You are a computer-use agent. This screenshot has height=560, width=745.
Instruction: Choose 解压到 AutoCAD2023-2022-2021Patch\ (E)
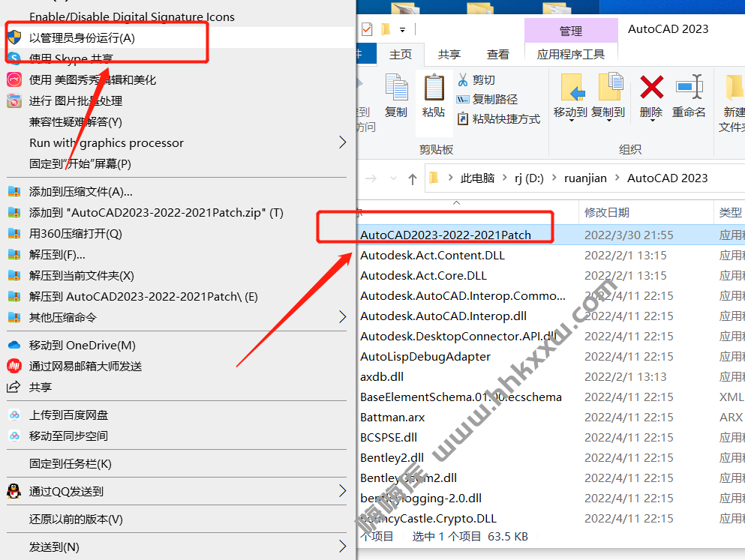[143, 297]
